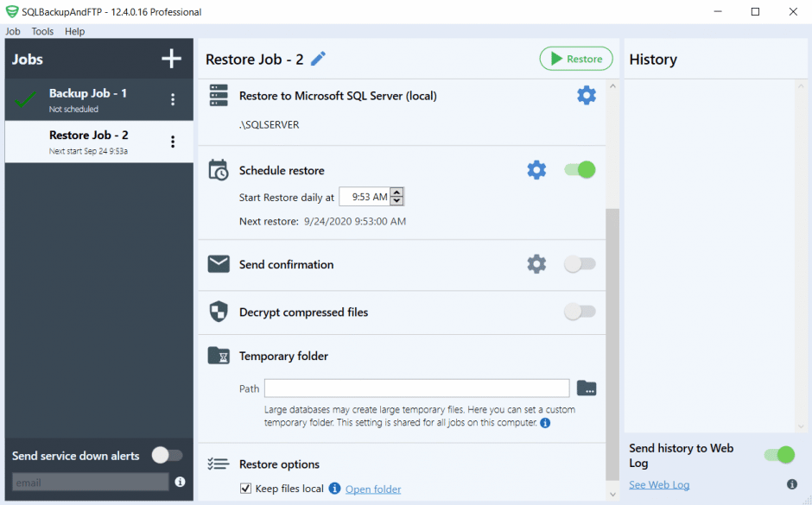Browse for temporary folder path
Screen dimensions: 812x505
point(587,388)
